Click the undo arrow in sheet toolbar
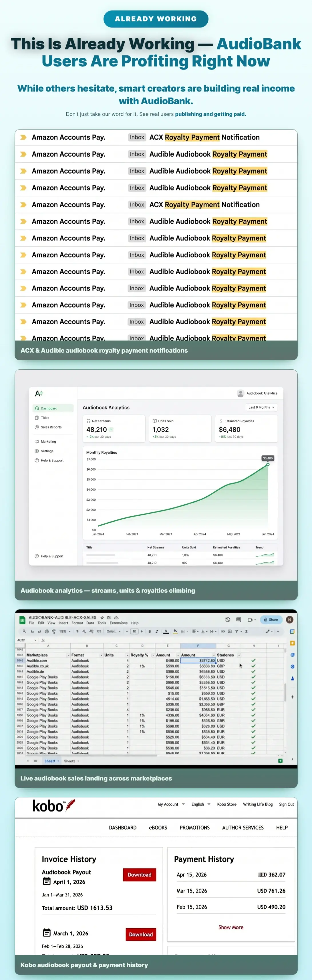This screenshot has height=980, width=312. [32, 631]
